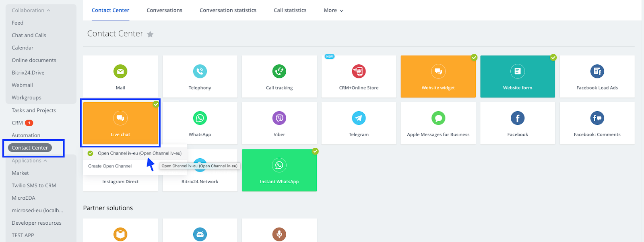
Task: Open the Facebook Lead Ads icon
Action: 597,71
